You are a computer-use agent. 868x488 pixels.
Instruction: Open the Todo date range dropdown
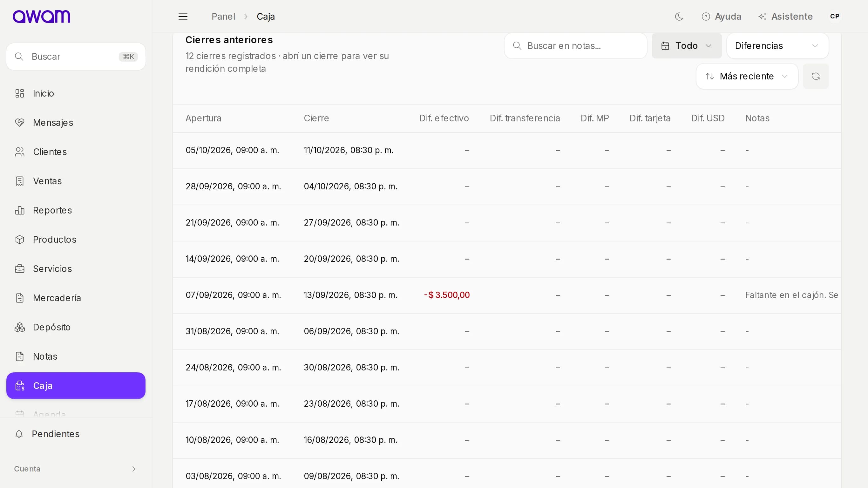(687, 46)
